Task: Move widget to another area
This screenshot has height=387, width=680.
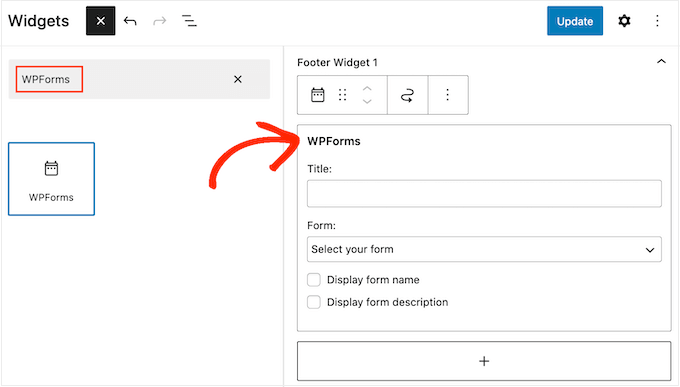Action: click(x=407, y=95)
